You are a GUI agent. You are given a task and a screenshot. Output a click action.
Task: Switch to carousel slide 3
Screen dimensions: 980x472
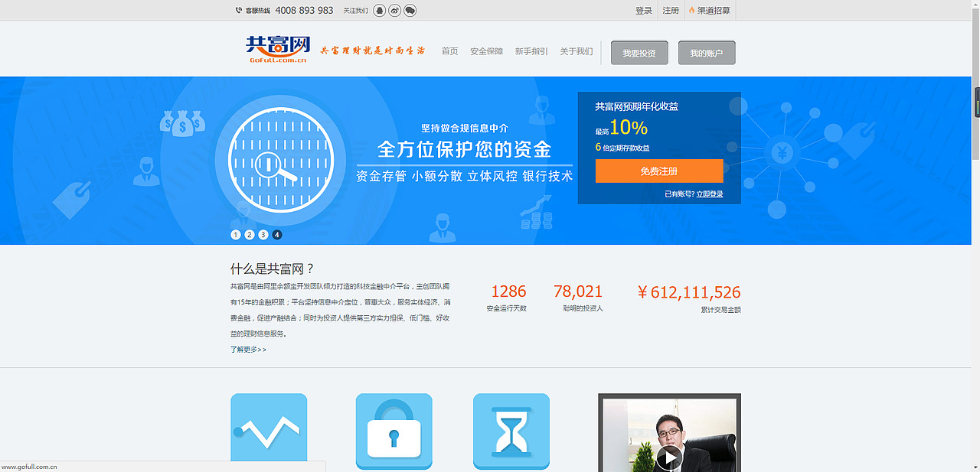[263, 234]
